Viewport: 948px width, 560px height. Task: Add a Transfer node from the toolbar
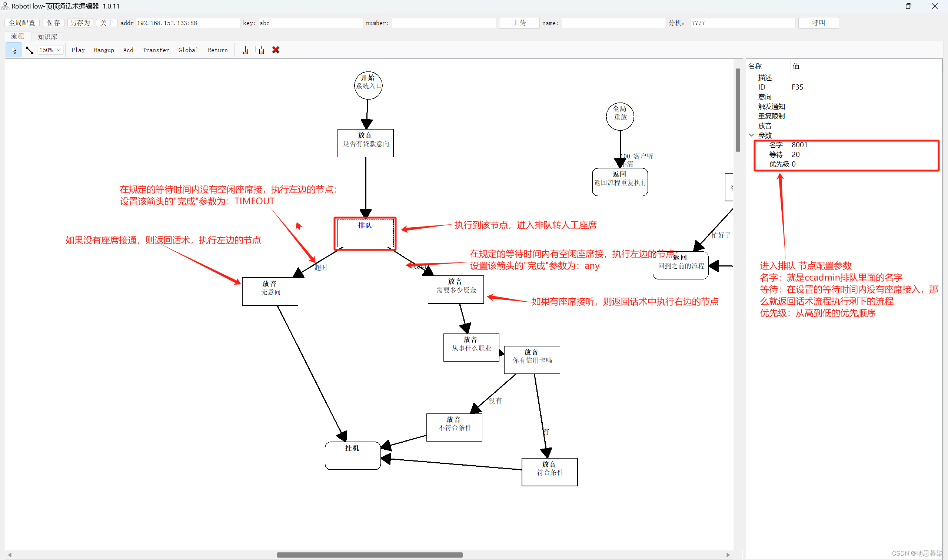(x=156, y=50)
